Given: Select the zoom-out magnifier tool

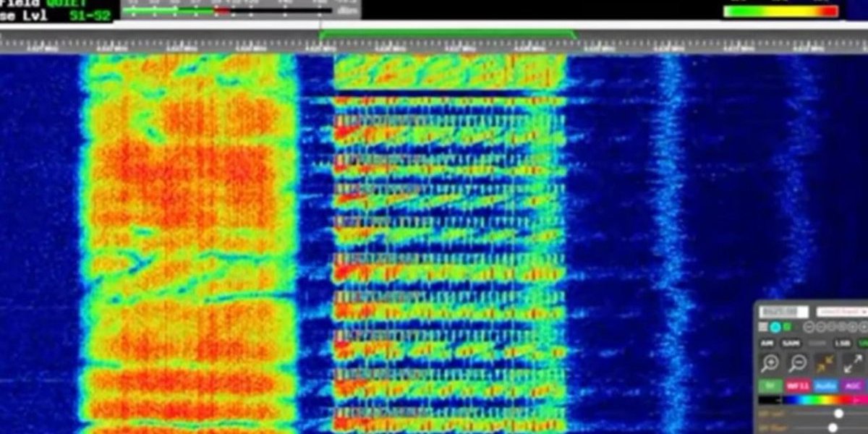Looking at the screenshot, I should (798, 362).
